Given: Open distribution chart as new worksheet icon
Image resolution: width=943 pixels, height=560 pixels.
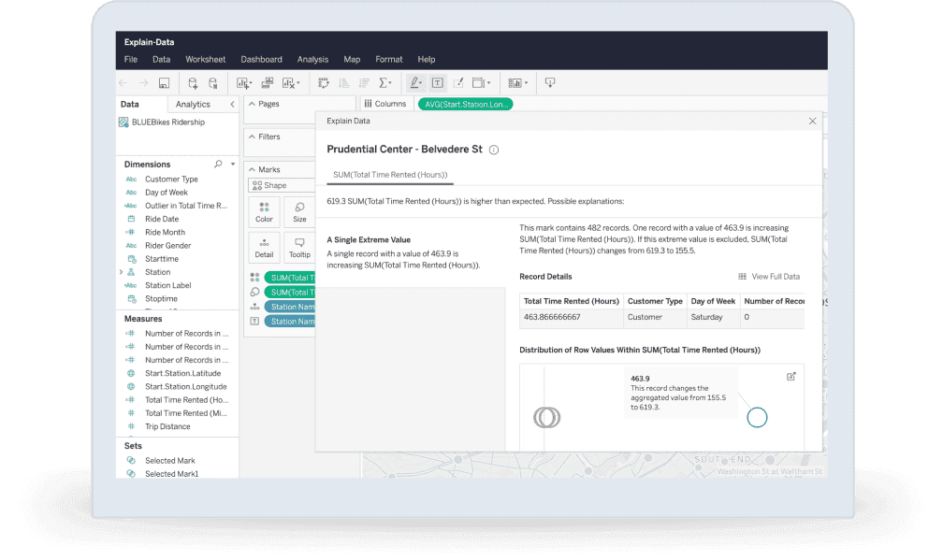Looking at the screenshot, I should (791, 376).
